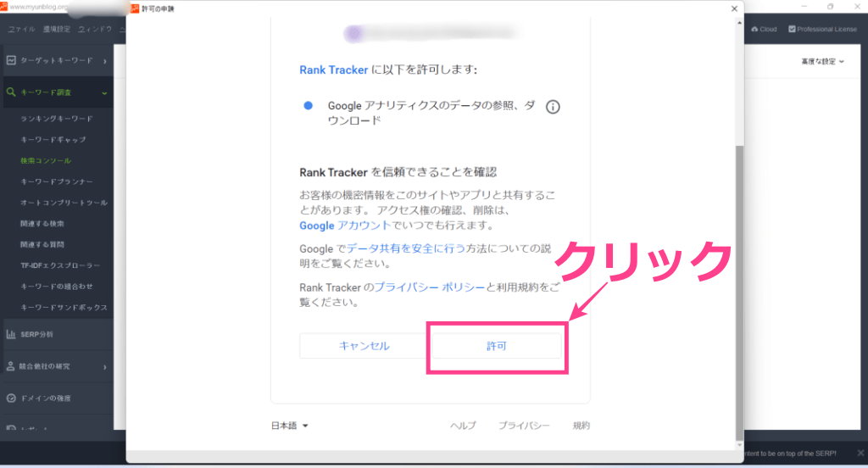This screenshot has height=468, width=868.
Task: Select 検索コンソール in sidebar
Action: (x=46, y=160)
